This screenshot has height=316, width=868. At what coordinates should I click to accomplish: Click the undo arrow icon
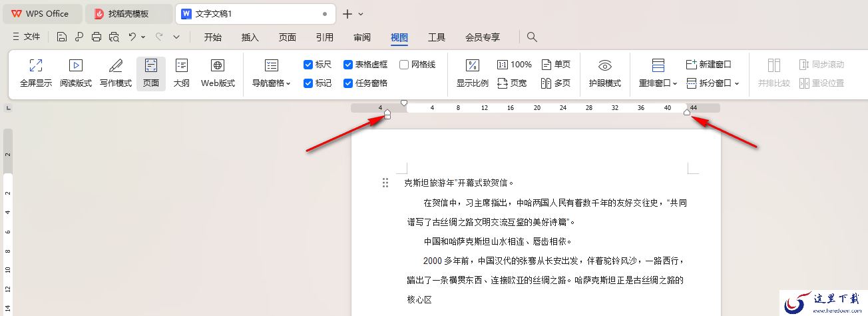[x=132, y=37]
